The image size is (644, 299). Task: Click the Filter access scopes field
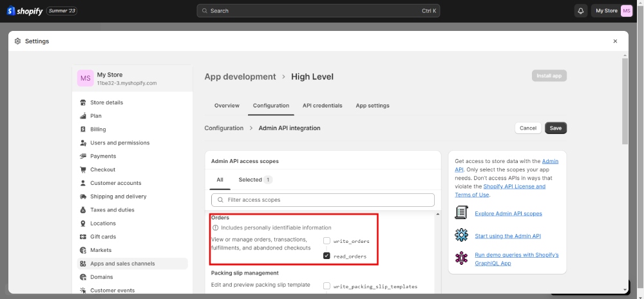(323, 200)
